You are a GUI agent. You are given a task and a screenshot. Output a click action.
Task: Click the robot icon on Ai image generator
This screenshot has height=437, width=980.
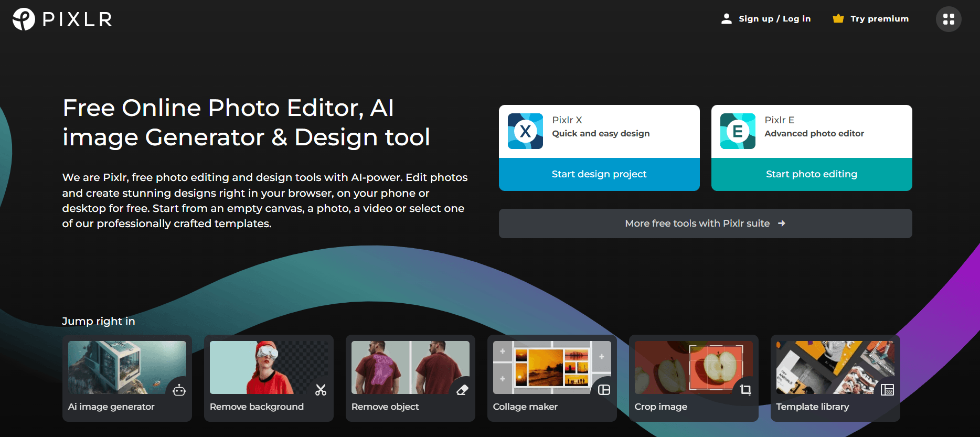(x=179, y=390)
